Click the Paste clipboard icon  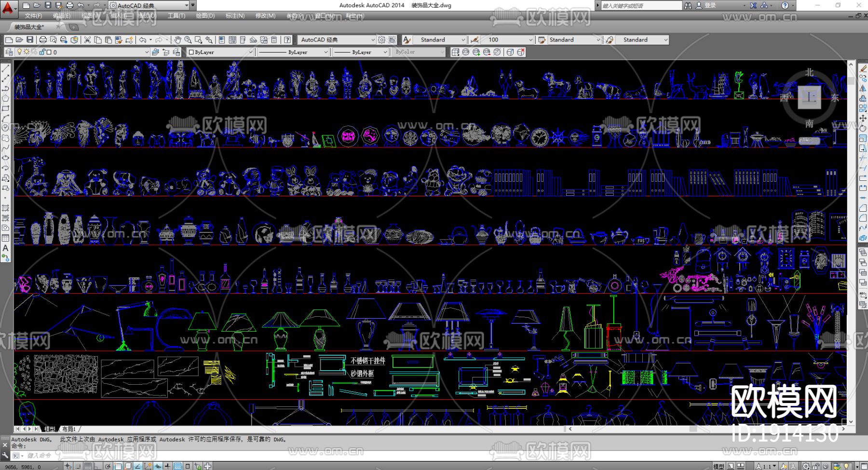point(108,40)
